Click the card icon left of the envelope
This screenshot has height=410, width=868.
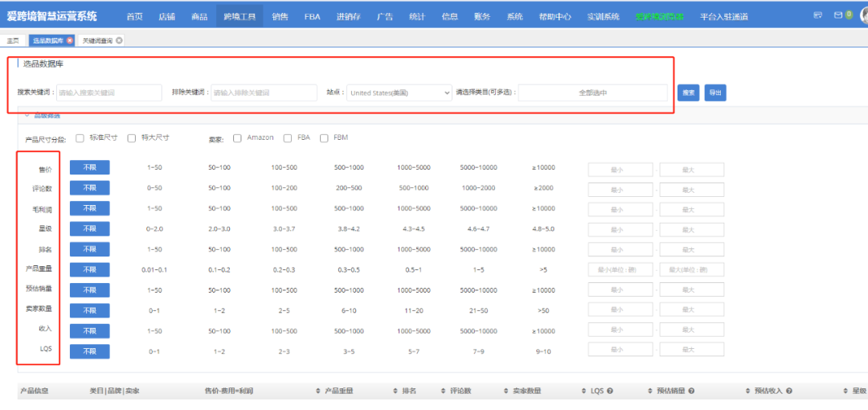pyautogui.click(x=817, y=15)
